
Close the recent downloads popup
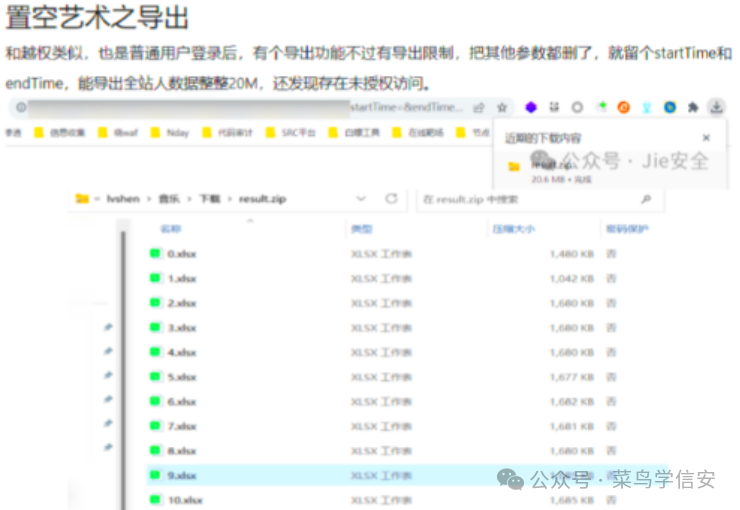(706, 138)
